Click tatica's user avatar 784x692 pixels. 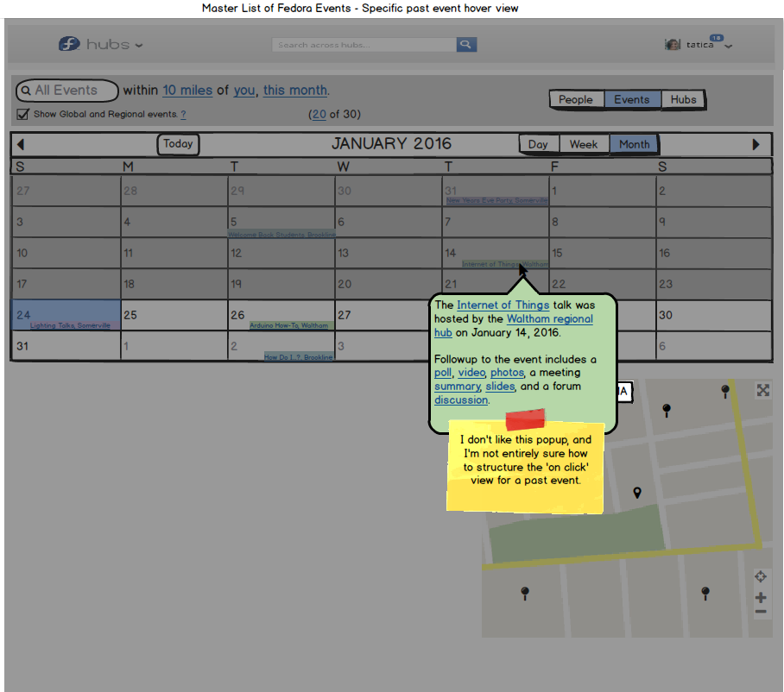673,45
